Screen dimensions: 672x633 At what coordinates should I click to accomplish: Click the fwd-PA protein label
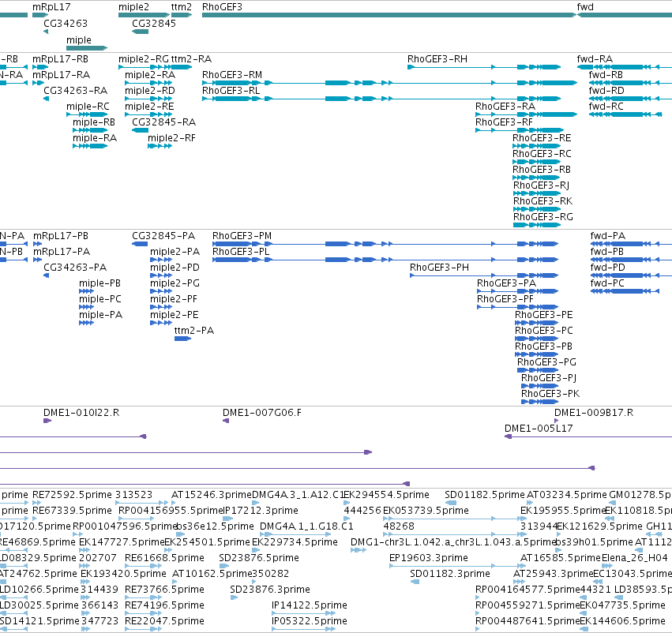(x=608, y=235)
